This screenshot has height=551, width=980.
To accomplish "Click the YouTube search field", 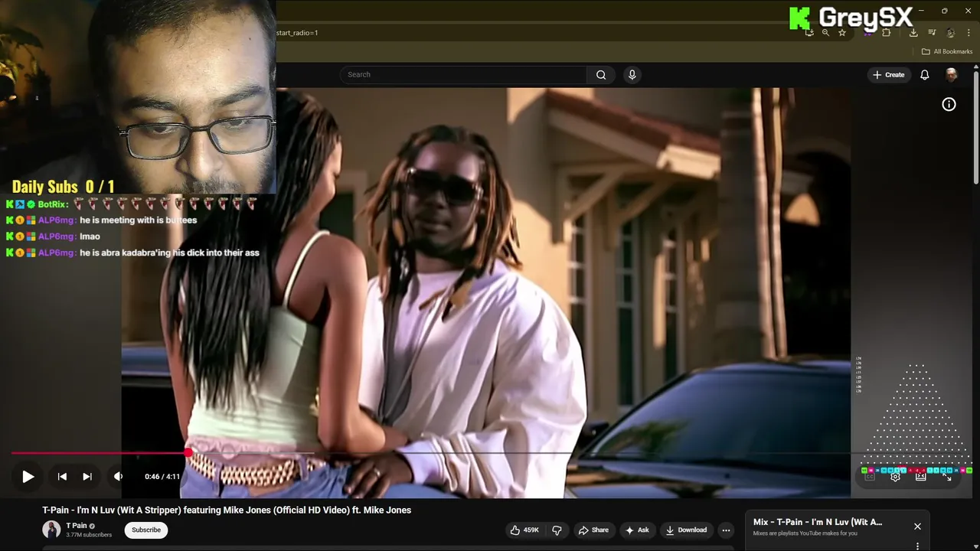I will 464,74.
